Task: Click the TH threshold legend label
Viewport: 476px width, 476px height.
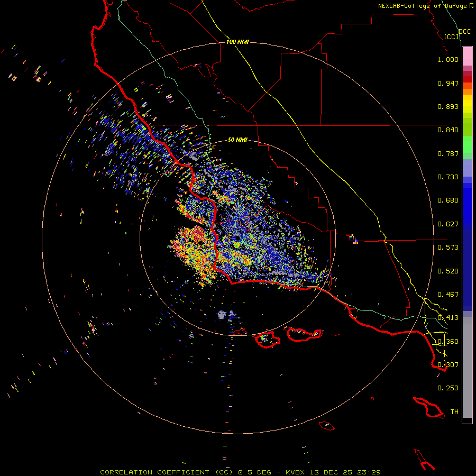Action: click(454, 412)
